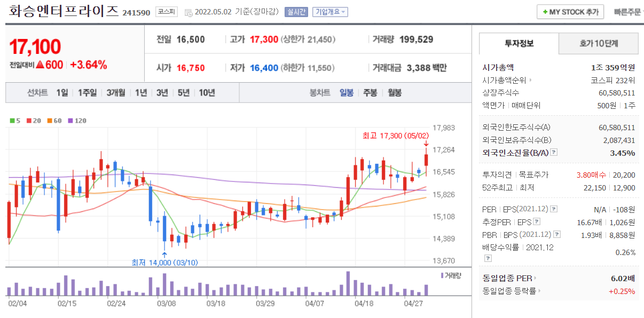This screenshot has width=644, height=318.
Task: Click the 동일업종 PER value 6.02배
Action: pos(623,278)
